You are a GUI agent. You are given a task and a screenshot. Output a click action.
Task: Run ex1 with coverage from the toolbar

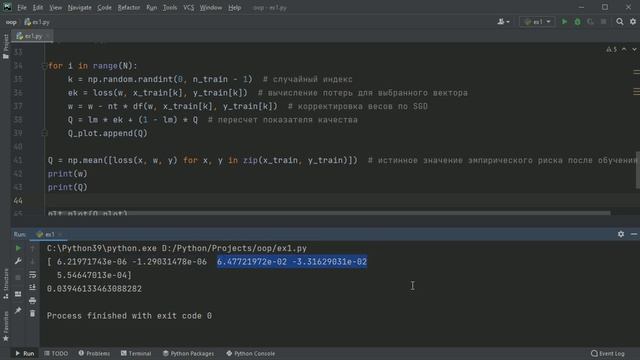(590, 22)
